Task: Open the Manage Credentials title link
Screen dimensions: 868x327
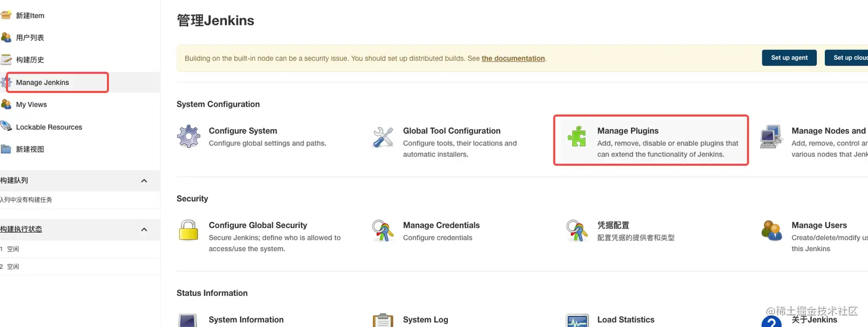Action: click(x=441, y=225)
